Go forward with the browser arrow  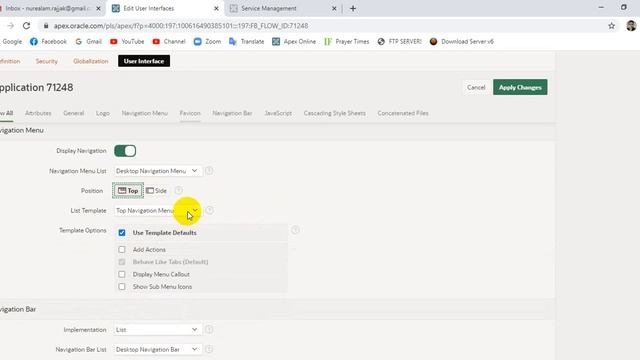[x=11, y=26]
